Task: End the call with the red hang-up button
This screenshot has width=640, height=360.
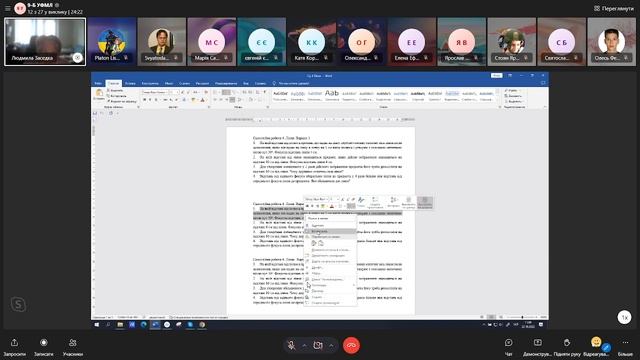Action: click(351, 345)
